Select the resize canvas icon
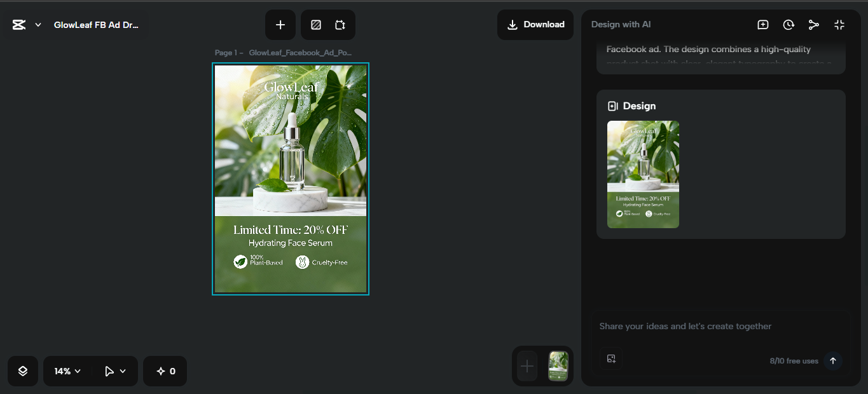The height and width of the screenshot is (394, 868). [340, 25]
